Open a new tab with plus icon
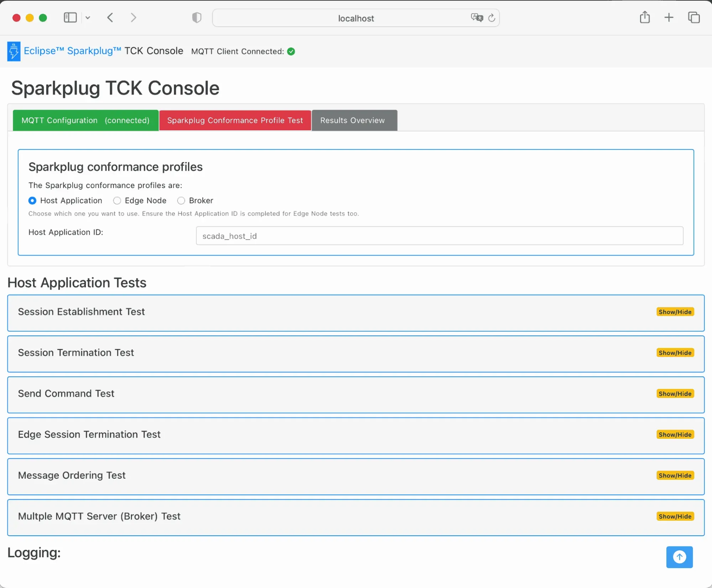 669,17
